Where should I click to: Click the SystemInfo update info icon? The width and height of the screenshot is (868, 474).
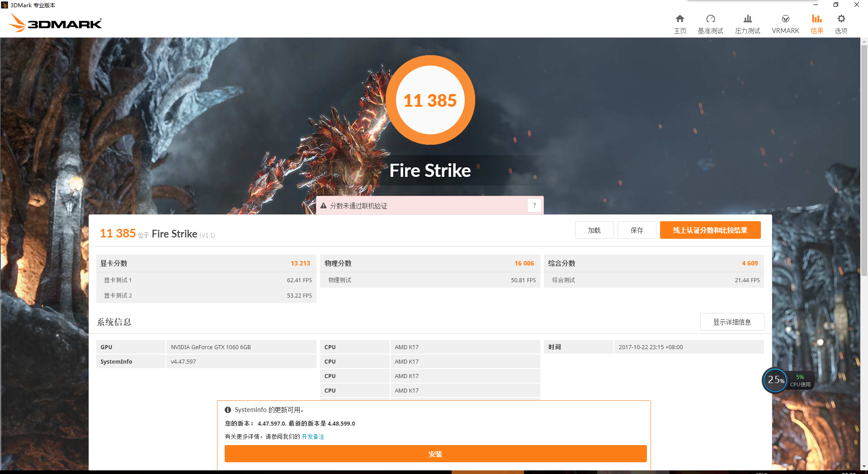coord(228,410)
